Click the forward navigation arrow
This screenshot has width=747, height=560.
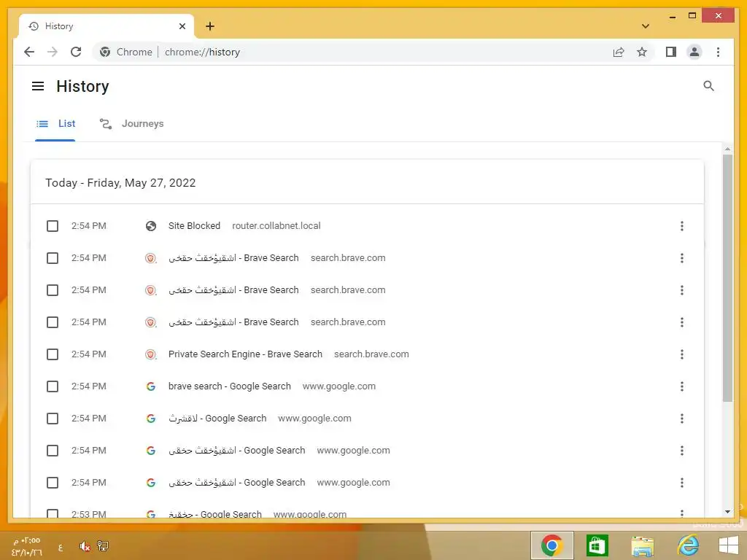(x=53, y=52)
